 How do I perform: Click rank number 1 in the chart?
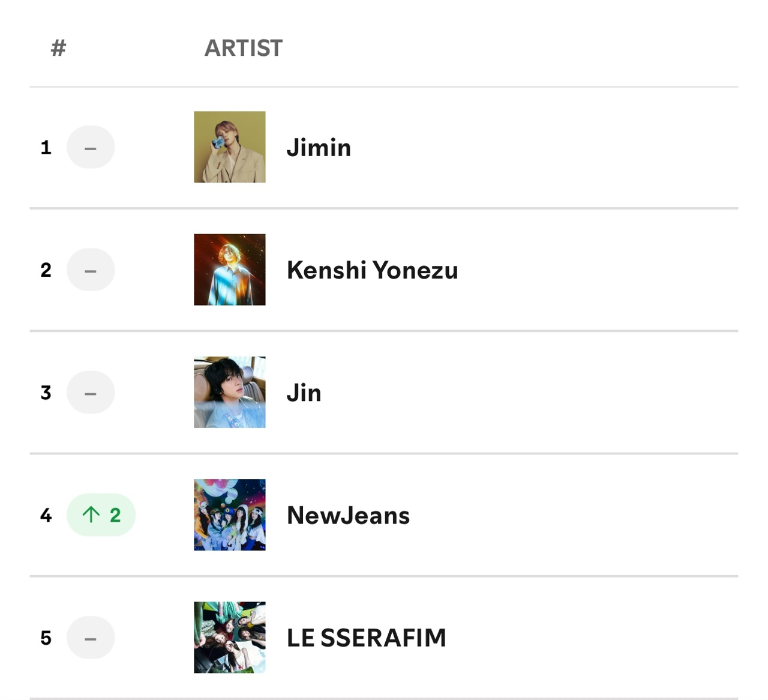tap(46, 148)
